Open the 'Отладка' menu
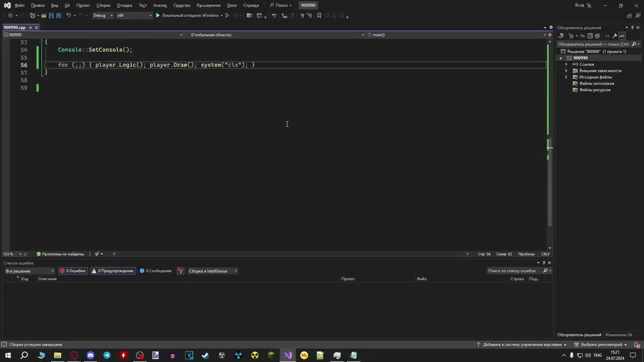Screen dimensions: 644x362 click(x=124, y=5)
